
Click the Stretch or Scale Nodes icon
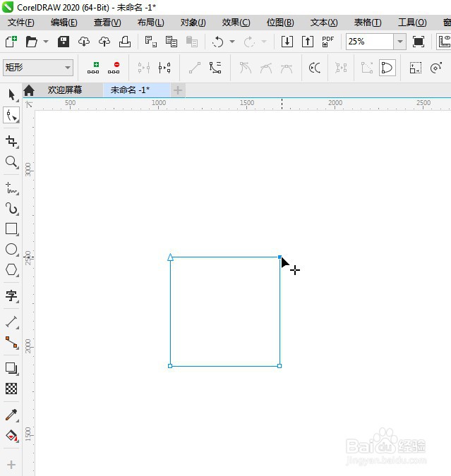[415, 68]
